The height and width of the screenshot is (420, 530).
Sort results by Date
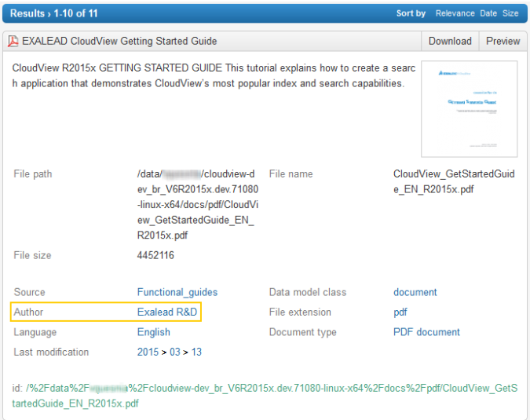488,13
